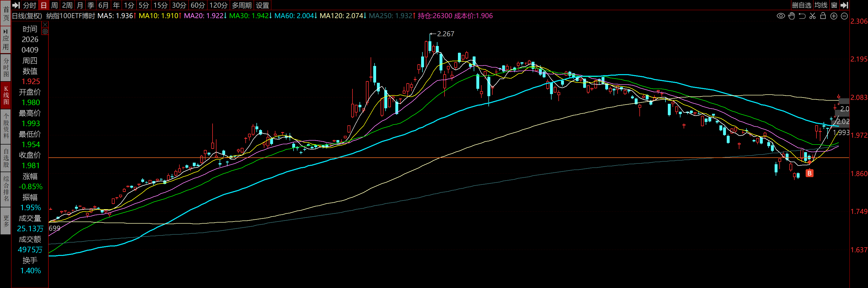
Task: Open the 窗 window dropdown
Action: pyautogui.click(x=834, y=5)
